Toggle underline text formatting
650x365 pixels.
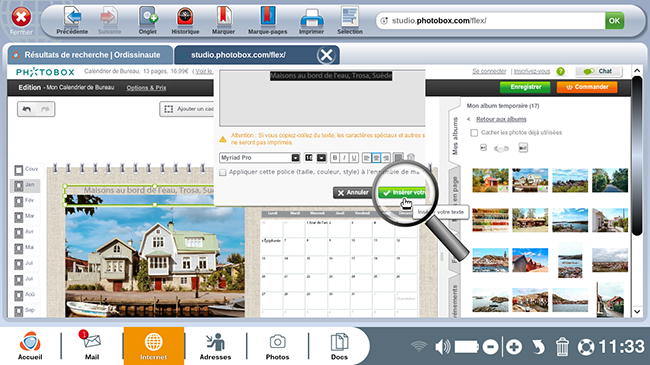pos(354,158)
